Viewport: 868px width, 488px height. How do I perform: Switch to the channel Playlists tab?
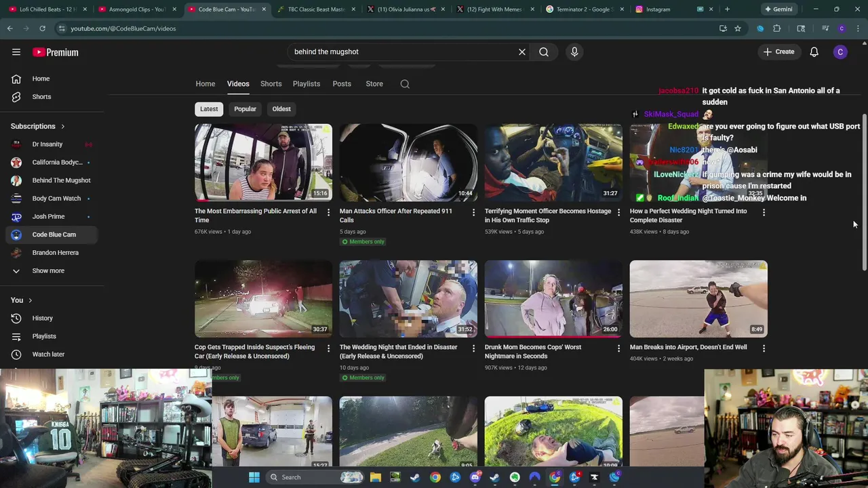(307, 84)
